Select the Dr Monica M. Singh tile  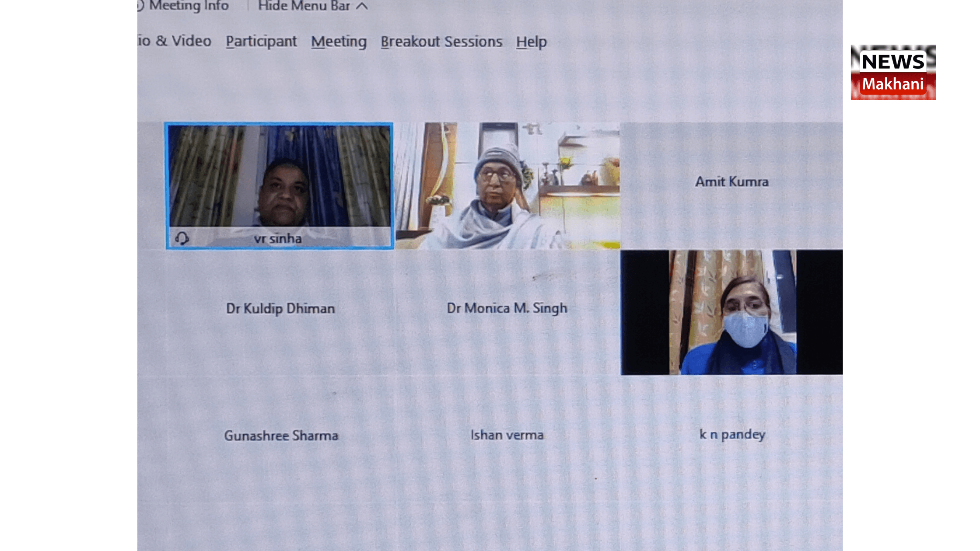pos(507,308)
